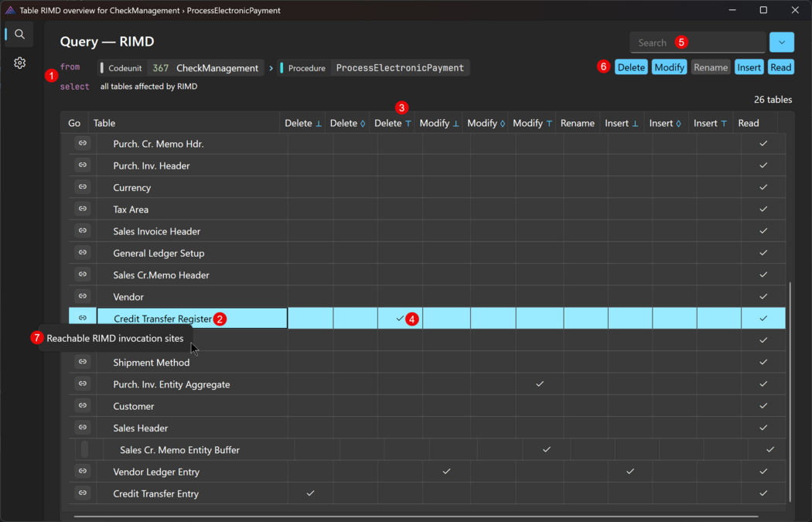Click Go link icon for Tax Area
The image size is (812, 522).
[x=83, y=209]
